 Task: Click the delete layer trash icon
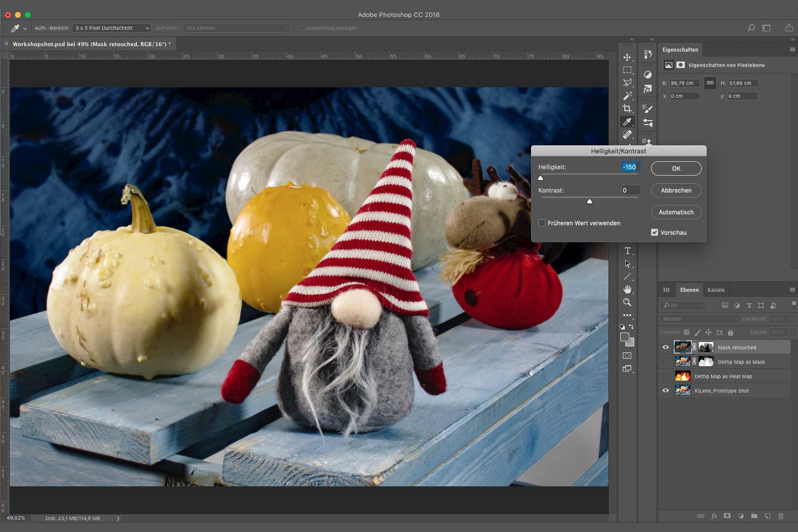click(781, 516)
